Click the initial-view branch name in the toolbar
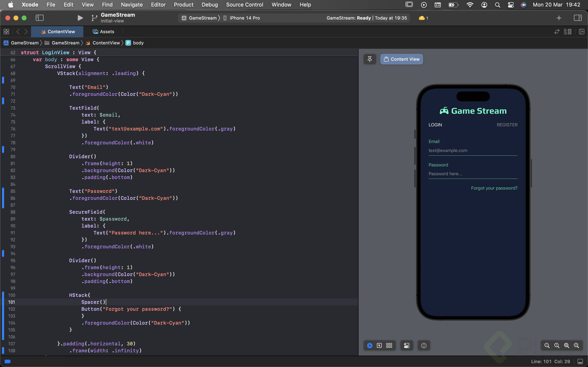 [x=112, y=21]
